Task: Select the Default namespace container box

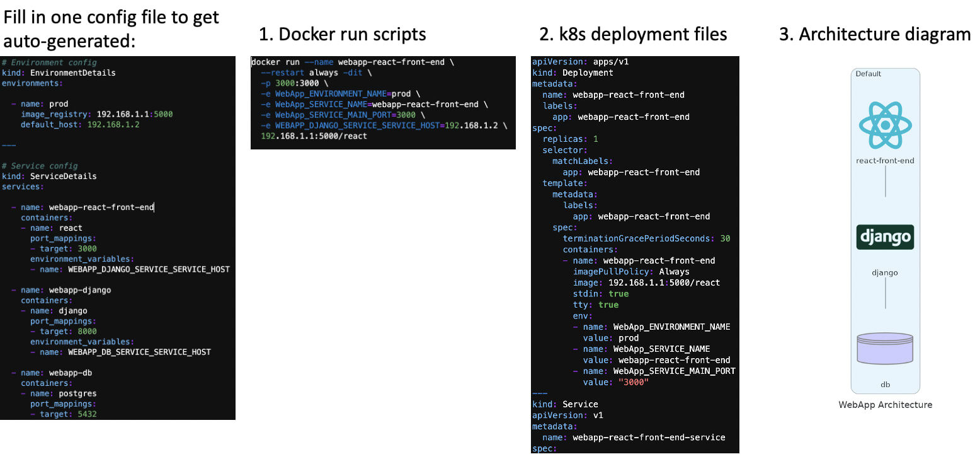Action: click(868, 74)
